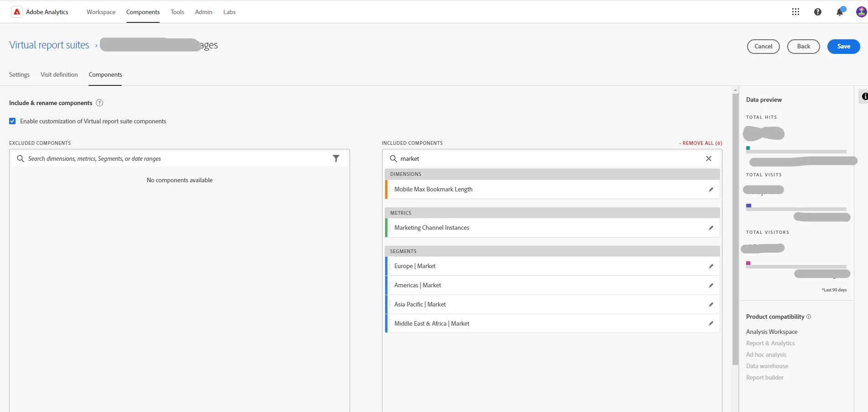Open the Workspace menu
This screenshot has width=868, height=412.
coord(101,12)
